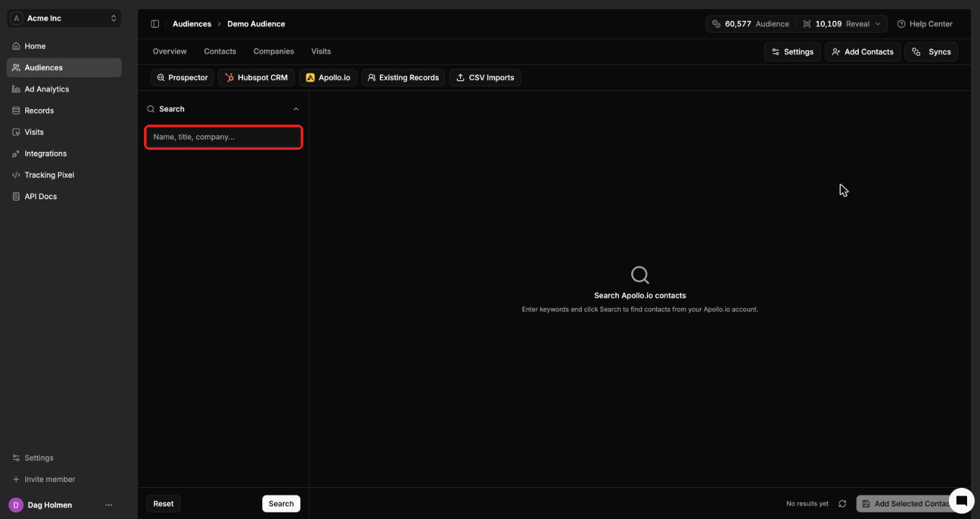Click the Reset button
The width and height of the screenshot is (980, 519).
(x=163, y=503)
